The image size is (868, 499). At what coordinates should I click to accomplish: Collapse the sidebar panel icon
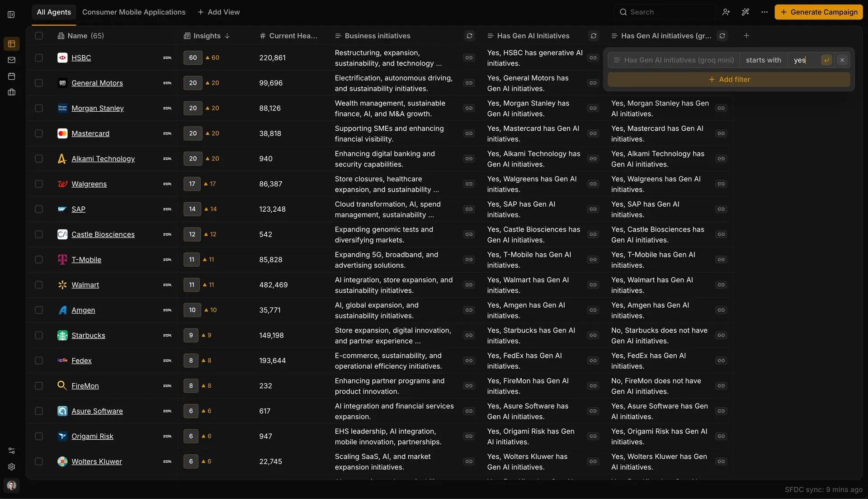coord(11,14)
